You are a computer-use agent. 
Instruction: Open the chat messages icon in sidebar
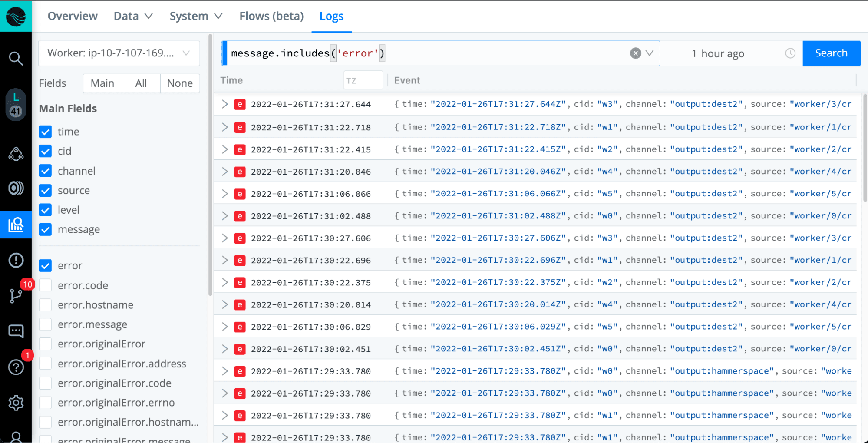tap(16, 331)
